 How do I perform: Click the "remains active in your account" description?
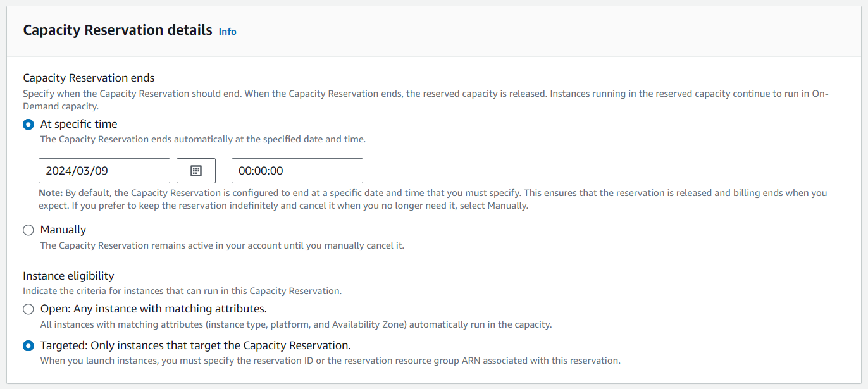222,245
